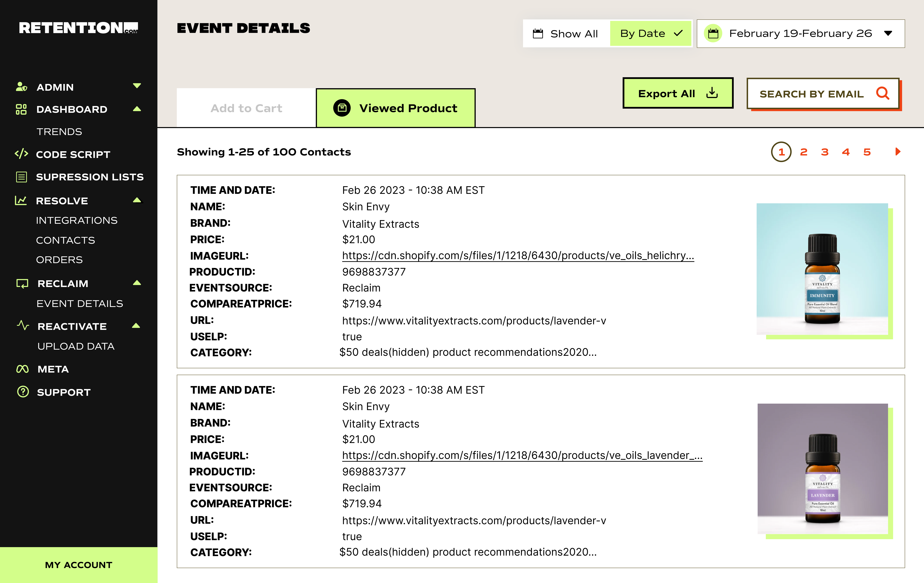The height and width of the screenshot is (583, 924).
Task: Click the first card's $719.94 compare price
Action: tap(362, 304)
